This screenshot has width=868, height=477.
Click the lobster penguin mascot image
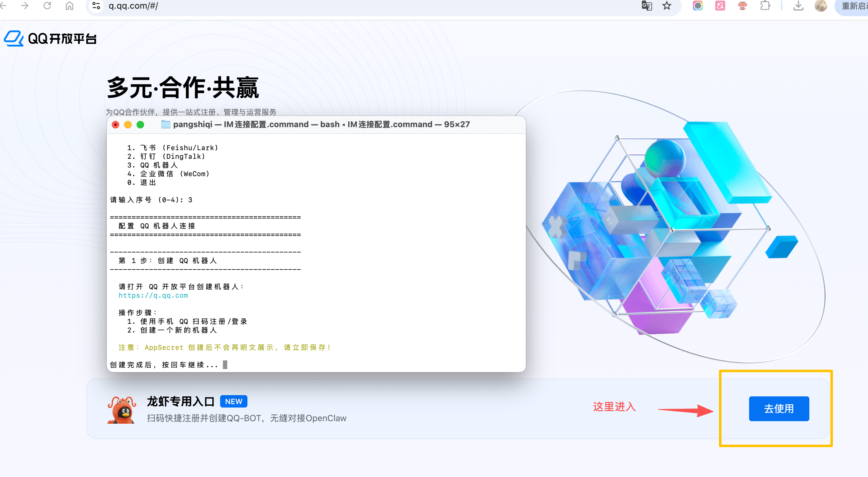(x=122, y=410)
